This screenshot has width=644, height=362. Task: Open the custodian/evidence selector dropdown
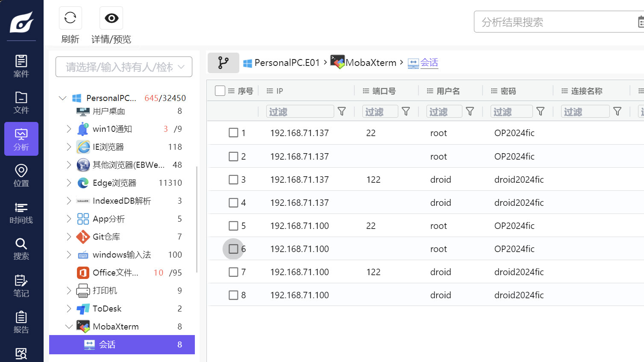[x=124, y=67]
